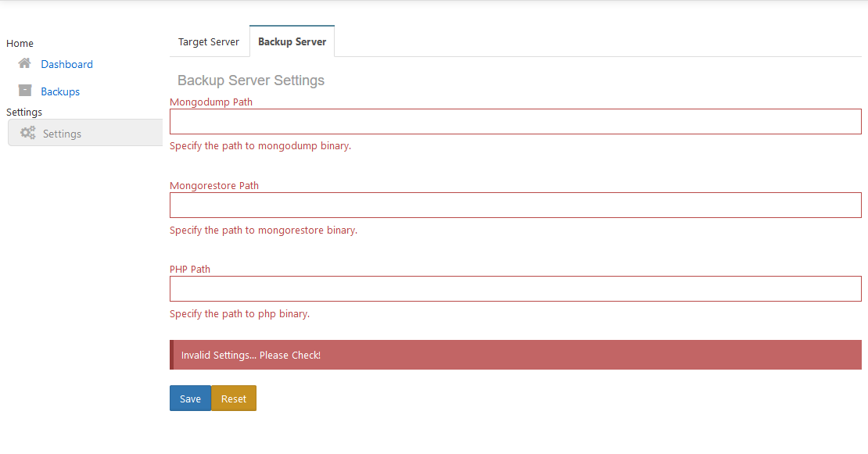
Task: Go to the Backups page link
Action: click(60, 91)
